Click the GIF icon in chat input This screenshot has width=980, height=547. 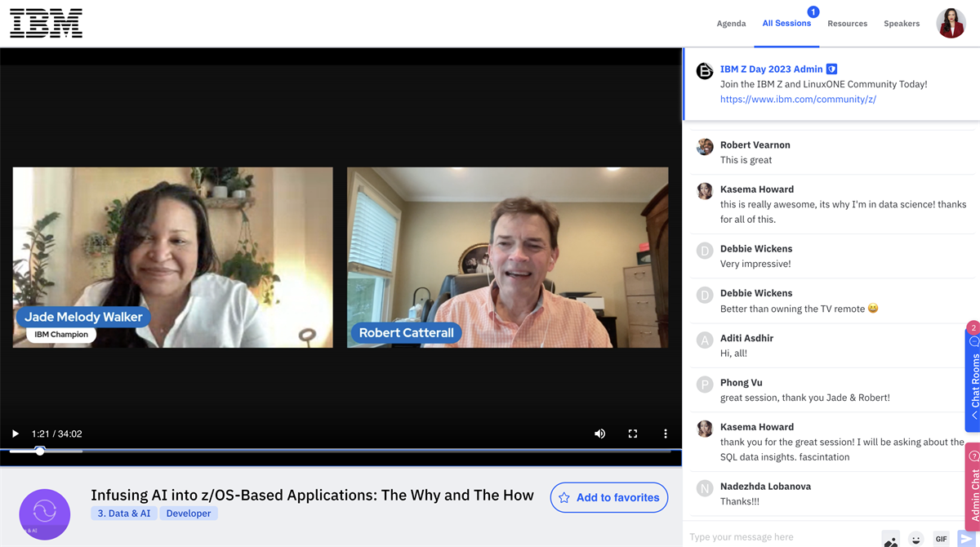tap(940, 539)
